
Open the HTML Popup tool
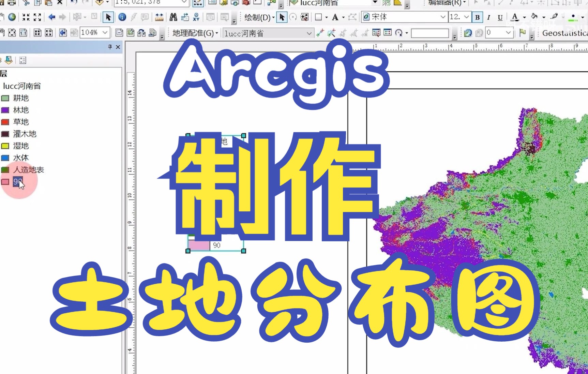145,17
